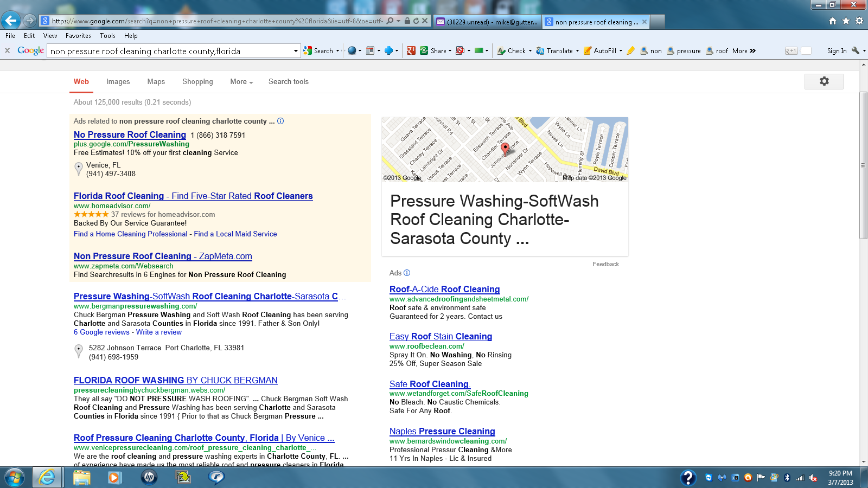Screen dimensions: 868x488
Task: Click the vertical page scrollbar thumb
Action: point(863,165)
